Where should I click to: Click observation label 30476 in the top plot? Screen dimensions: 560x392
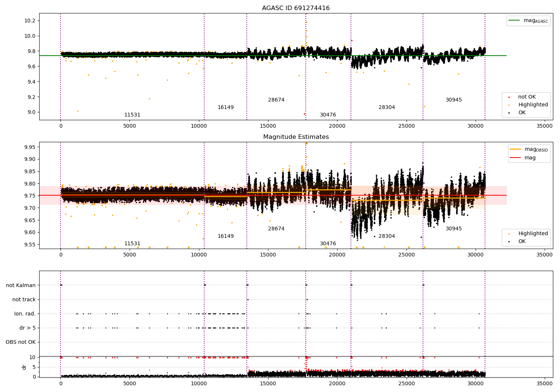(328, 115)
